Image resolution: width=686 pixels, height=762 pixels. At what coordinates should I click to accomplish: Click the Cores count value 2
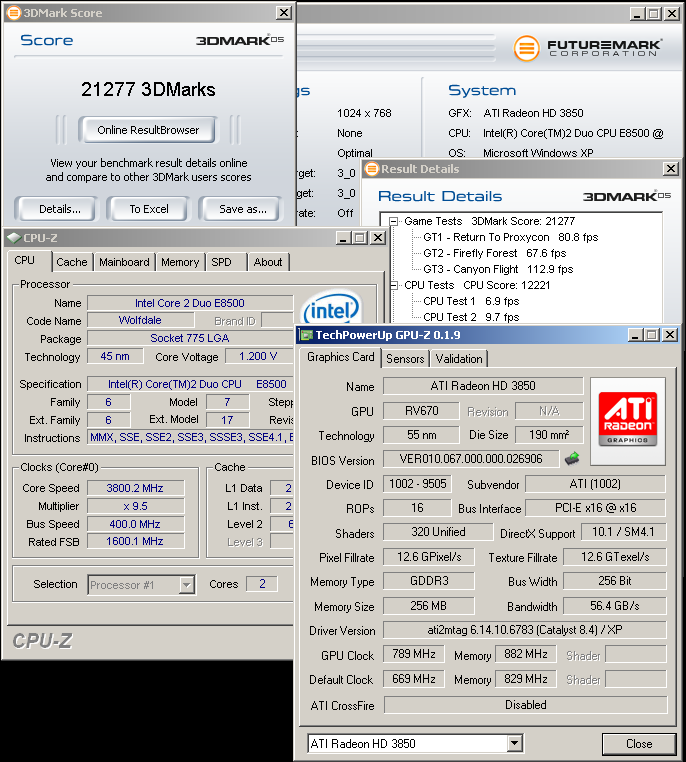tap(262, 584)
